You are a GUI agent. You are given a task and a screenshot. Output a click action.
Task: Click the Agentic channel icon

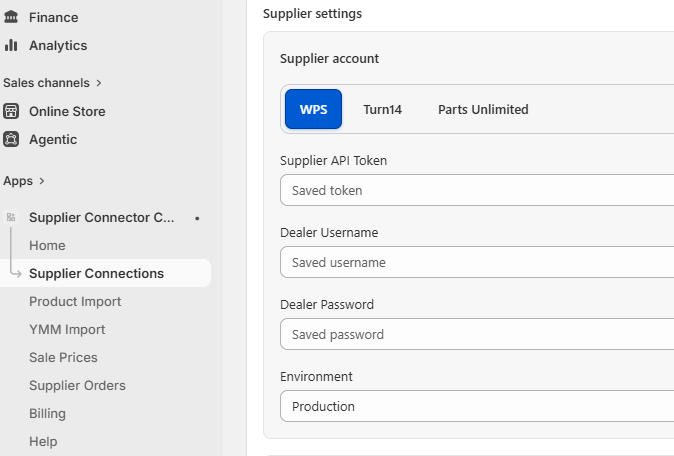point(11,139)
